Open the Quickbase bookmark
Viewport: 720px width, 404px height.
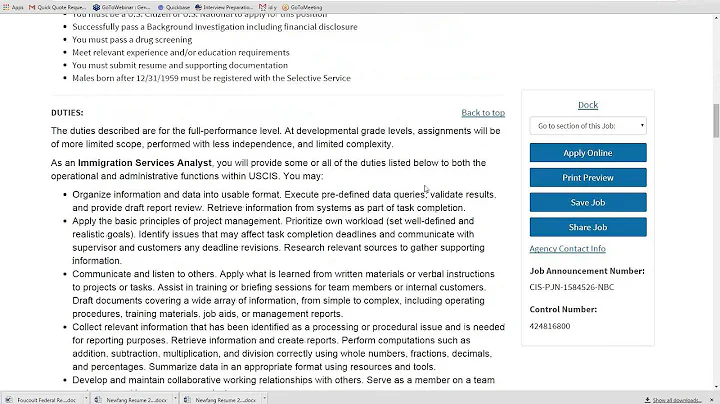pos(174,7)
